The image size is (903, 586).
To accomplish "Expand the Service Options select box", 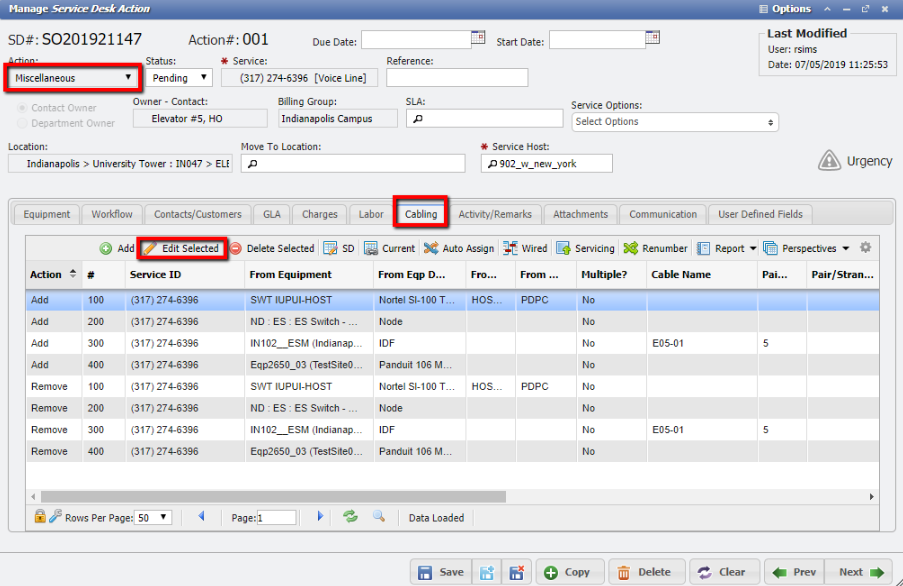I will point(675,122).
